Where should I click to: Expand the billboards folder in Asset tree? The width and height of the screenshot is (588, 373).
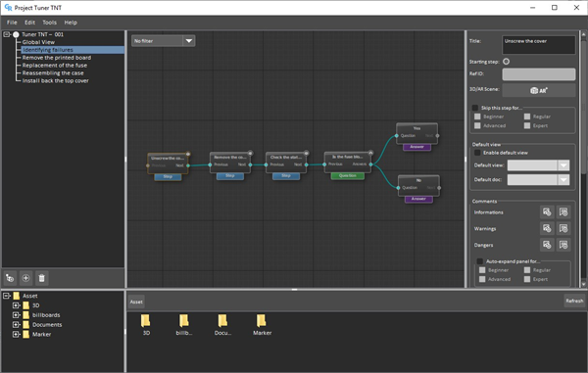16,315
